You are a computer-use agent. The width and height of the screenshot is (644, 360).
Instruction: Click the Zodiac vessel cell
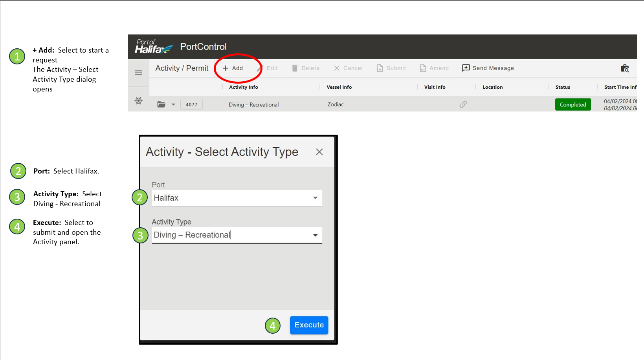tap(336, 104)
